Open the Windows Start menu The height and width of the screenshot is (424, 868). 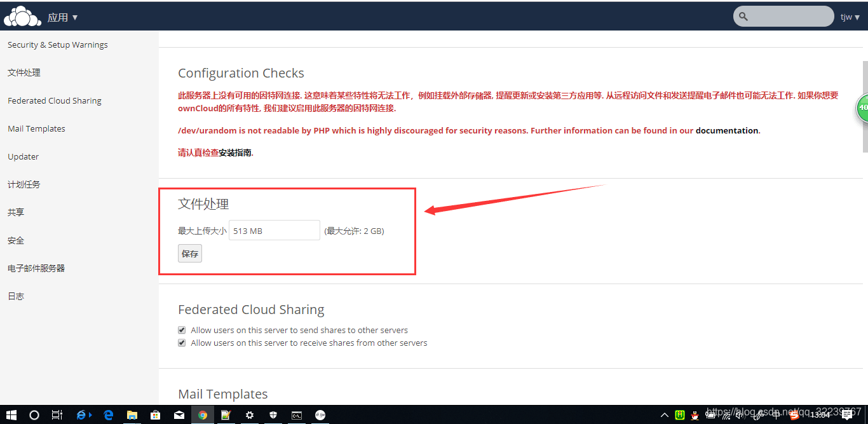coord(11,415)
